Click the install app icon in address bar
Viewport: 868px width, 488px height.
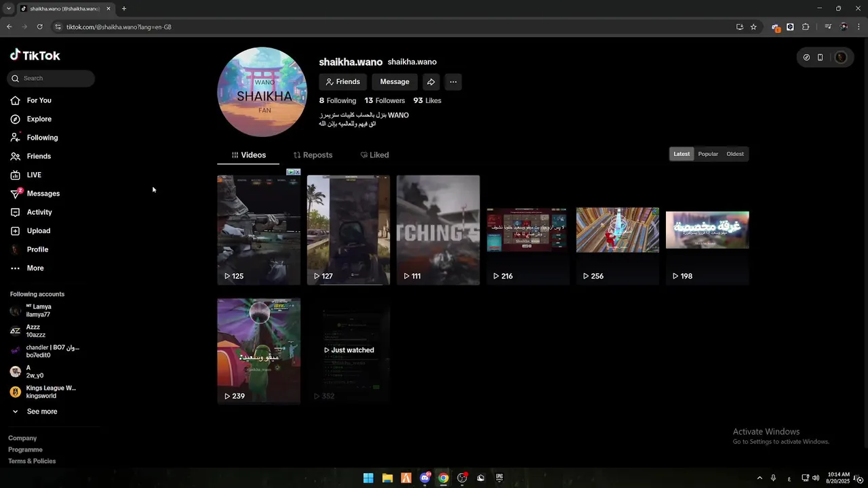(x=740, y=27)
